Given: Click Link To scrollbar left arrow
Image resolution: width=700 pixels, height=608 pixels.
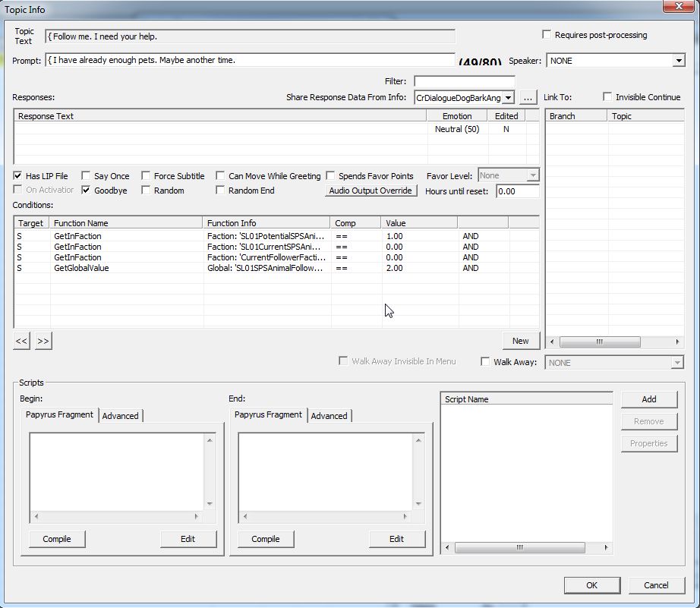Looking at the screenshot, I should [x=552, y=342].
